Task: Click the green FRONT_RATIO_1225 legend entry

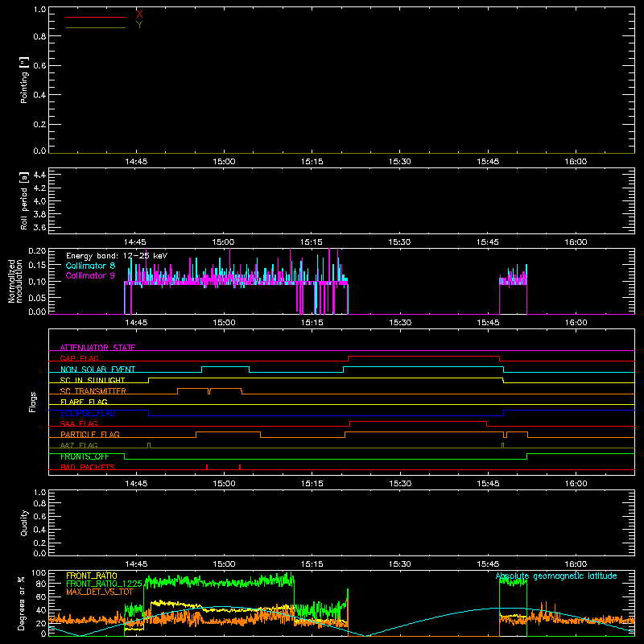Action: 105,584
